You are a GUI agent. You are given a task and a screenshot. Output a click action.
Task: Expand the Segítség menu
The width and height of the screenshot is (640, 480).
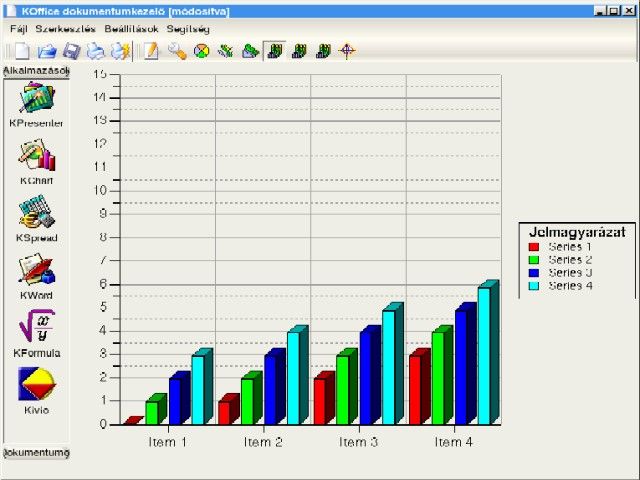pos(188,29)
